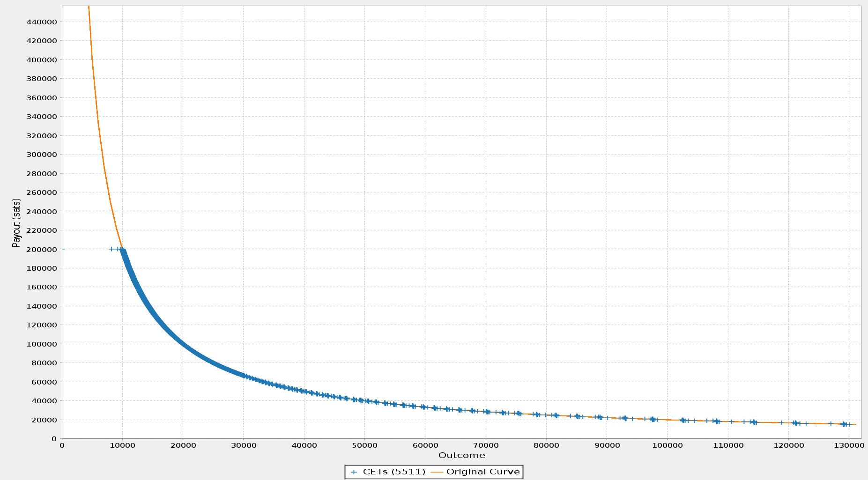
Task: Click the 50000 tick label on x-axis
Action: [364, 446]
